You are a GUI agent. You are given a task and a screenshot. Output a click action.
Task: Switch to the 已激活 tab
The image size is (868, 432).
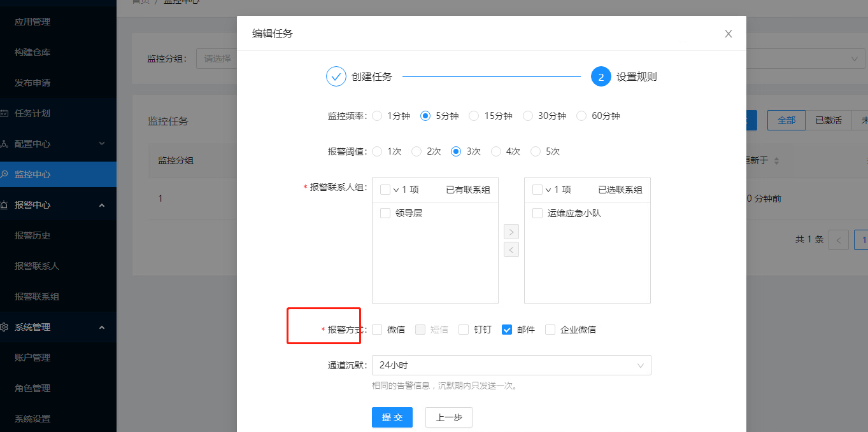829,120
